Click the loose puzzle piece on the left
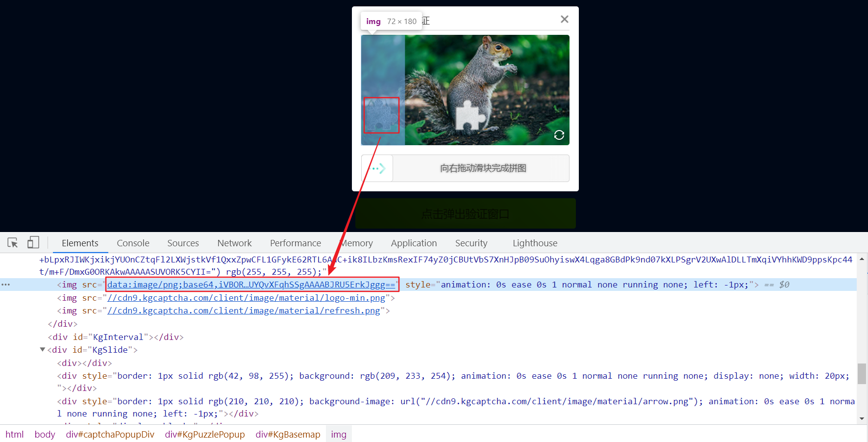Image resolution: width=868 pixels, height=442 pixels. pyautogui.click(x=381, y=115)
